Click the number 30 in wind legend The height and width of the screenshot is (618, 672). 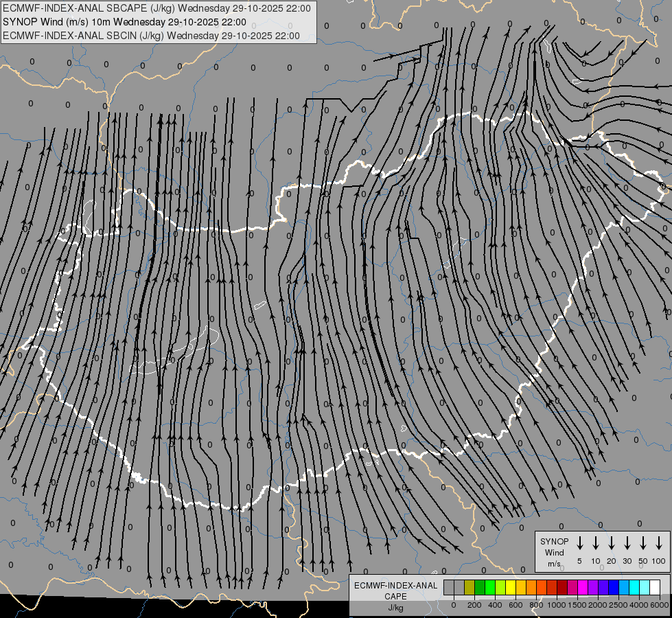click(x=627, y=561)
